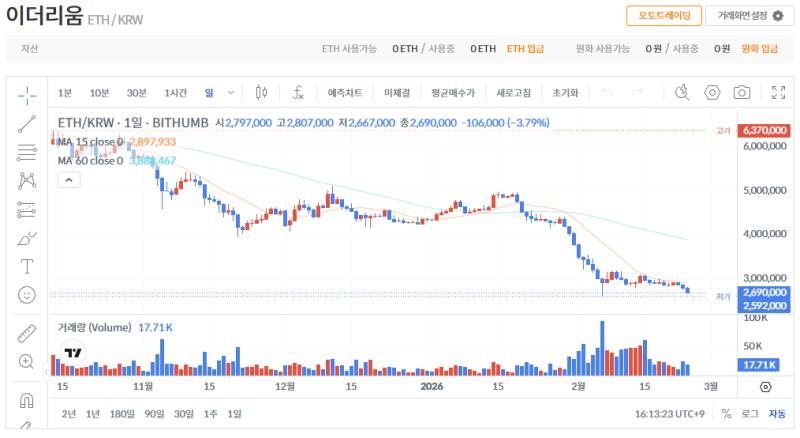
Task: Open the forecast and measurement tool
Action: (x=27, y=209)
